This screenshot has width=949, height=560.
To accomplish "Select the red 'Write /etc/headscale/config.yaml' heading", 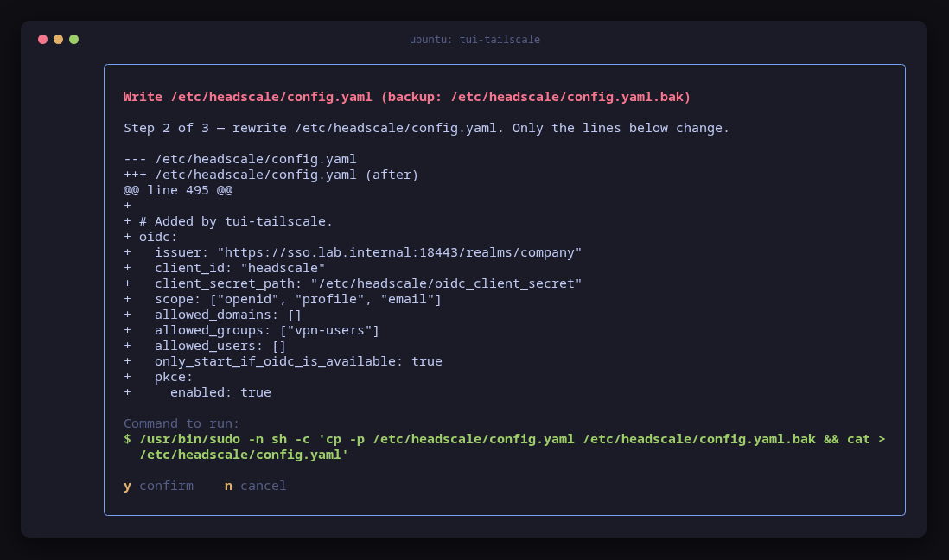I will [407, 97].
